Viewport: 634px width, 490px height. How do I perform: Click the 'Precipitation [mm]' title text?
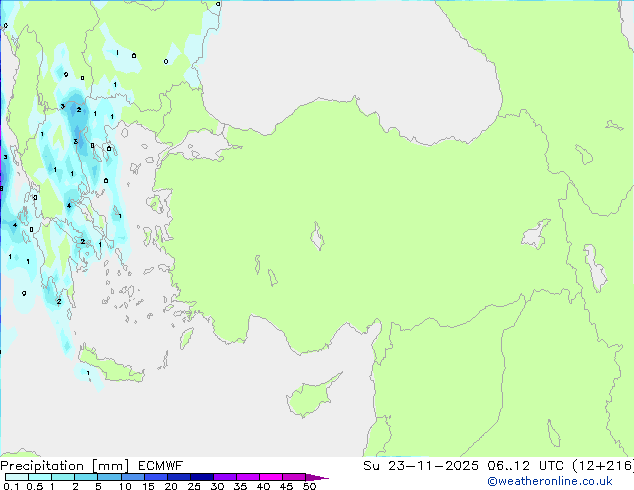point(64,466)
